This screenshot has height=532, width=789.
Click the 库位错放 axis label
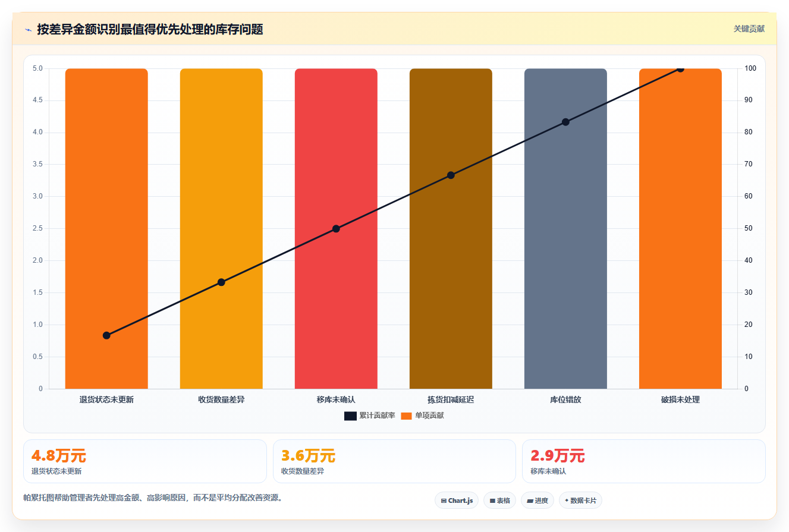pos(565,399)
